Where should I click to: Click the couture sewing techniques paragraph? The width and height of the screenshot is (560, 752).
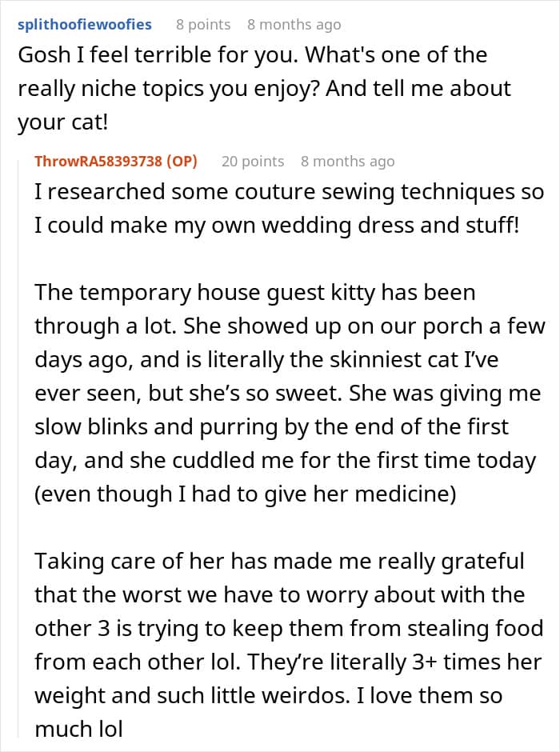289,209
